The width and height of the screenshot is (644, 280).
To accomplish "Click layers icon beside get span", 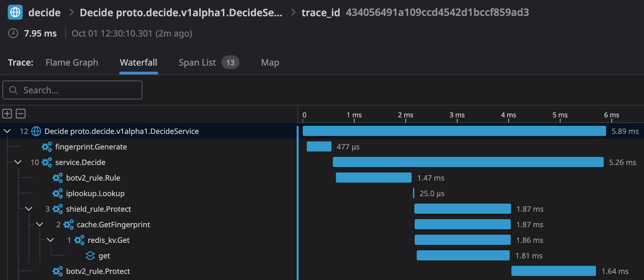I will coord(90,256).
